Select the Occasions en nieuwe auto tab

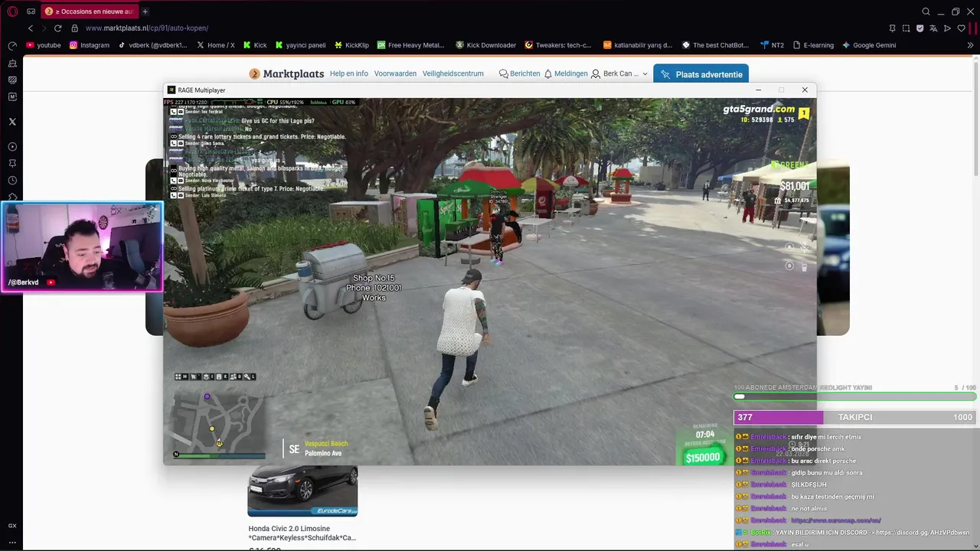(89, 11)
